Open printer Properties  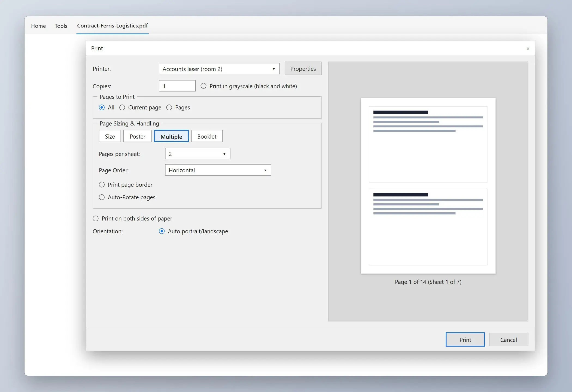click(303, 69)
